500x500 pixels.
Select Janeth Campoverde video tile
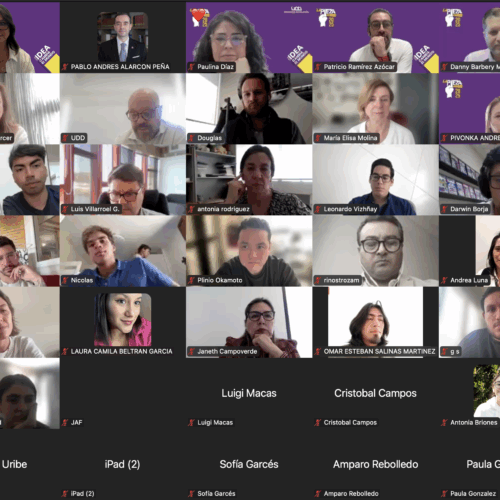tap(249, 322)
